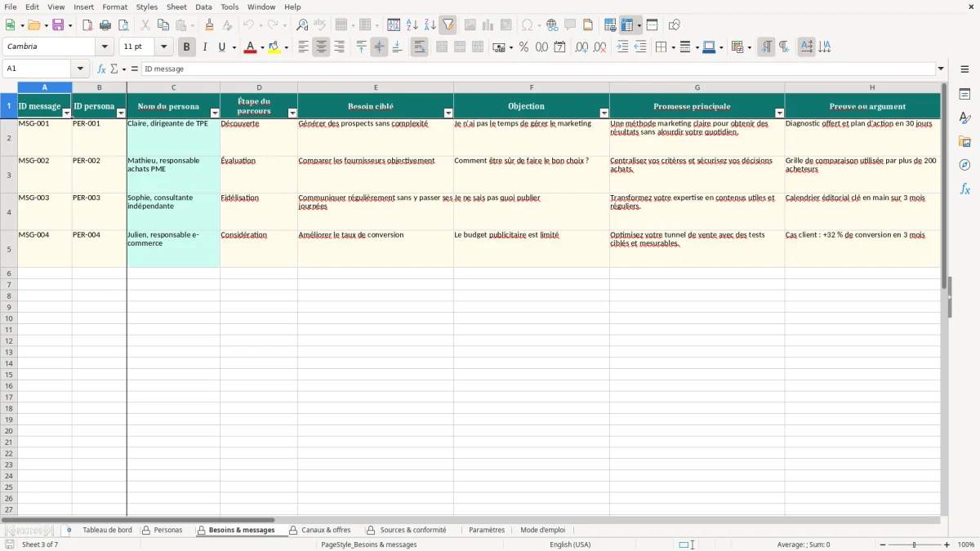980x551 pixels.
Task: Toggle Center Vertically alignment
Action: tap(379, 47)
